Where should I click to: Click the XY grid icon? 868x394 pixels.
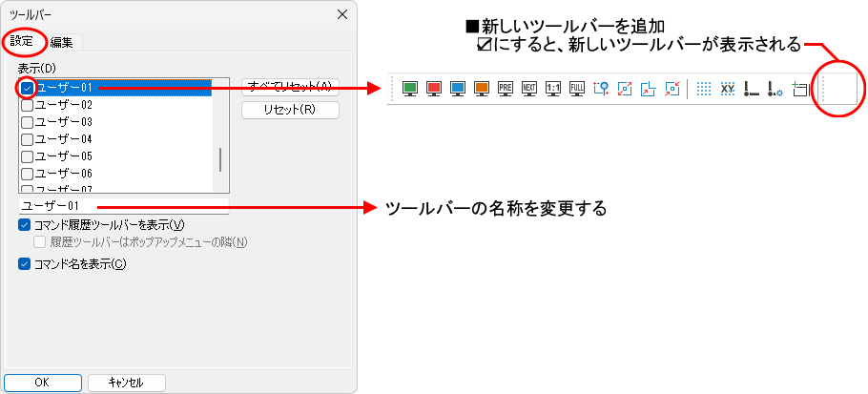728,89
